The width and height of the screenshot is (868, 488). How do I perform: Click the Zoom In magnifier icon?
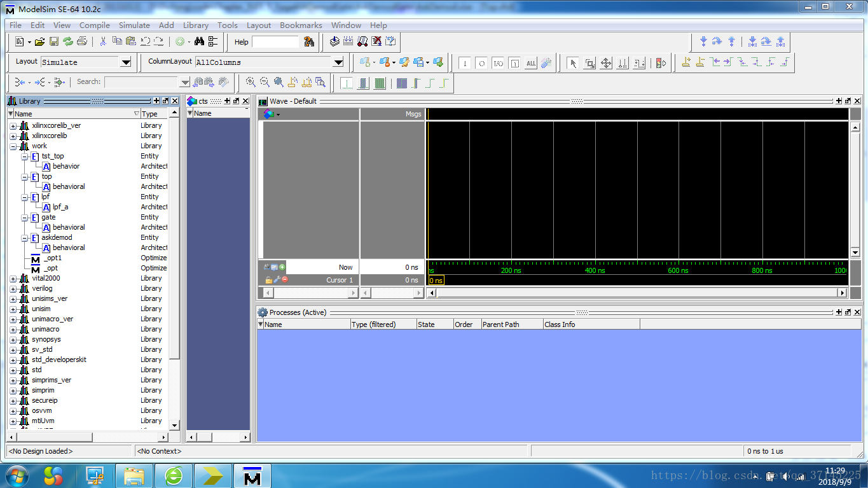coord(251,82)
